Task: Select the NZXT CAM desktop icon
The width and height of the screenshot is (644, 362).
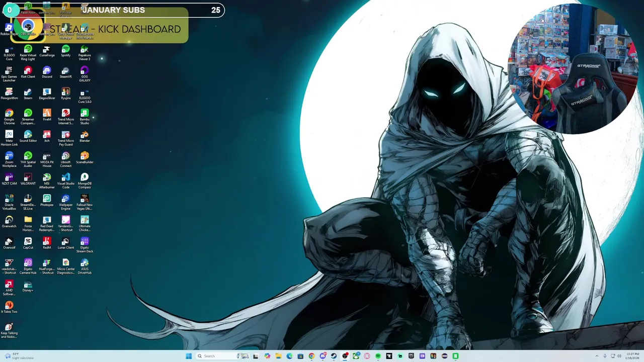Action: pos(9,179)
